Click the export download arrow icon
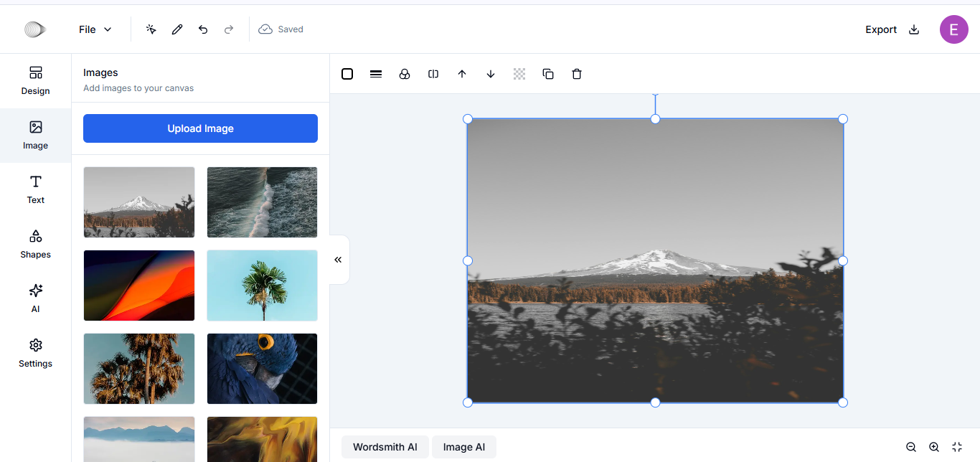This screenshot has height=462, width=980. click(914, 29)
